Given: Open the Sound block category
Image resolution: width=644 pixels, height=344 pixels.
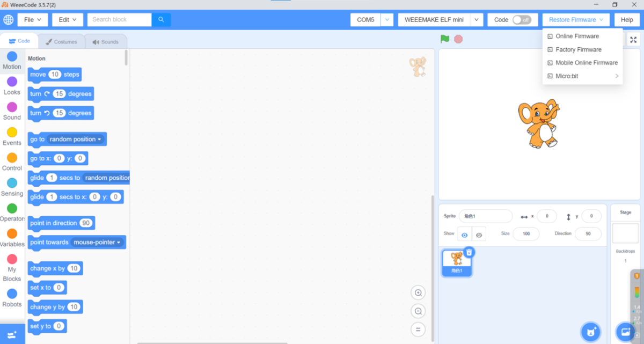Looking at the screenshot, I should click(12, 109).
